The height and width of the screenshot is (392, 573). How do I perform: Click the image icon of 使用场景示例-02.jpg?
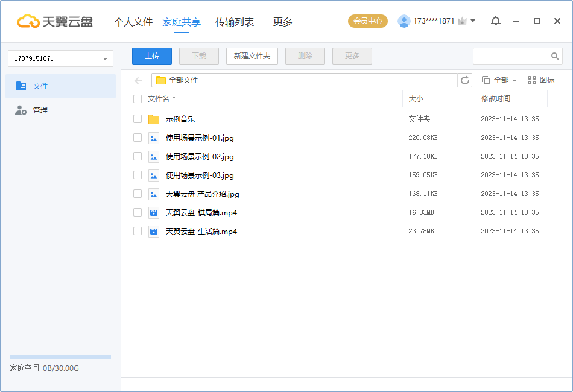[x=154, y=157]
